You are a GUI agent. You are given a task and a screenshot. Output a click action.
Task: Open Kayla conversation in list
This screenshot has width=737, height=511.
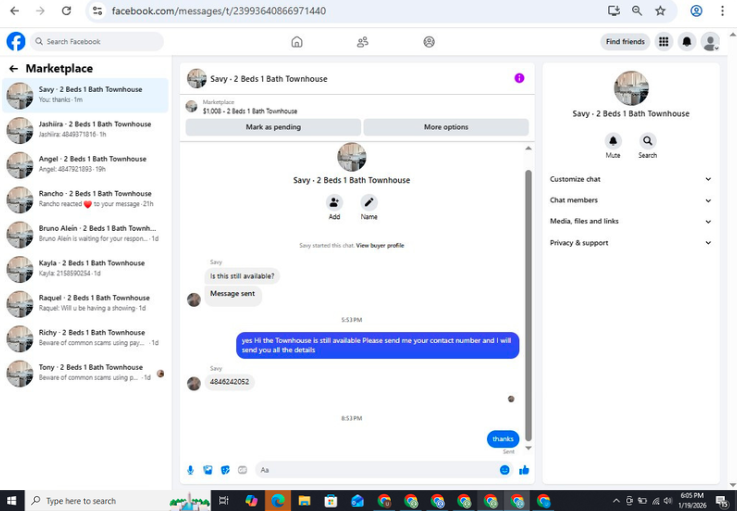85,269
